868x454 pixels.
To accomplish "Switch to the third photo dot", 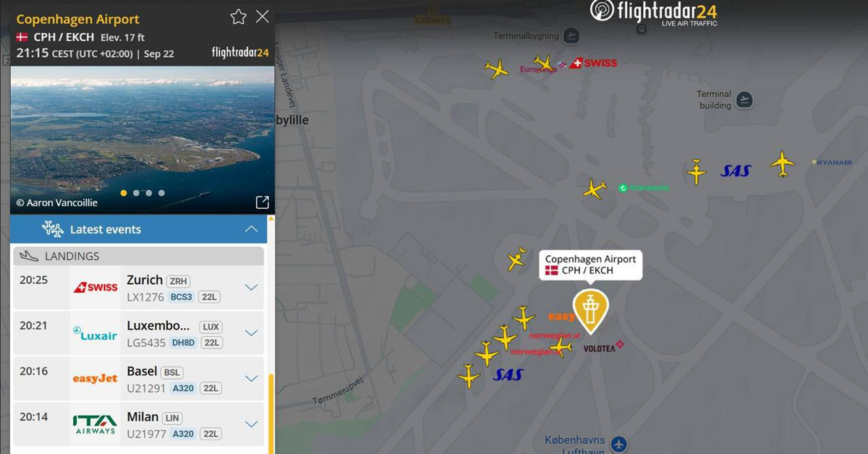I will click(149, 193).
